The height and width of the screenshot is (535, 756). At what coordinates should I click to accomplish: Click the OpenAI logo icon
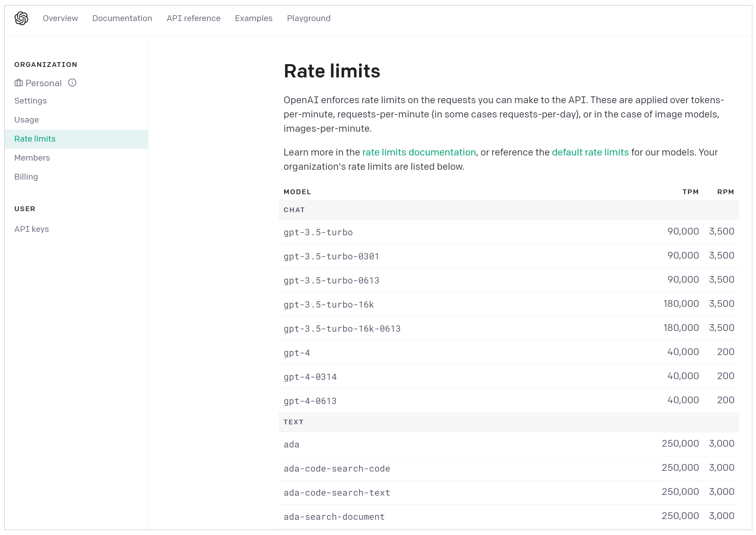point(21,18)
